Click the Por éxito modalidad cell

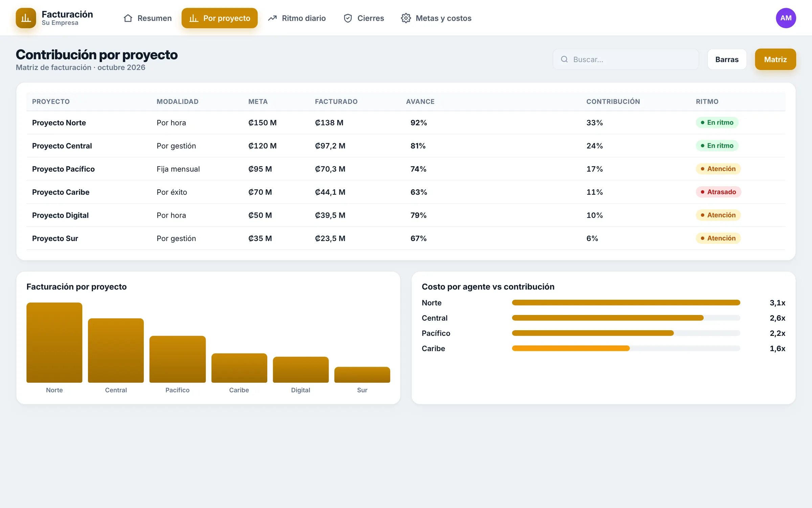(172, 192)
